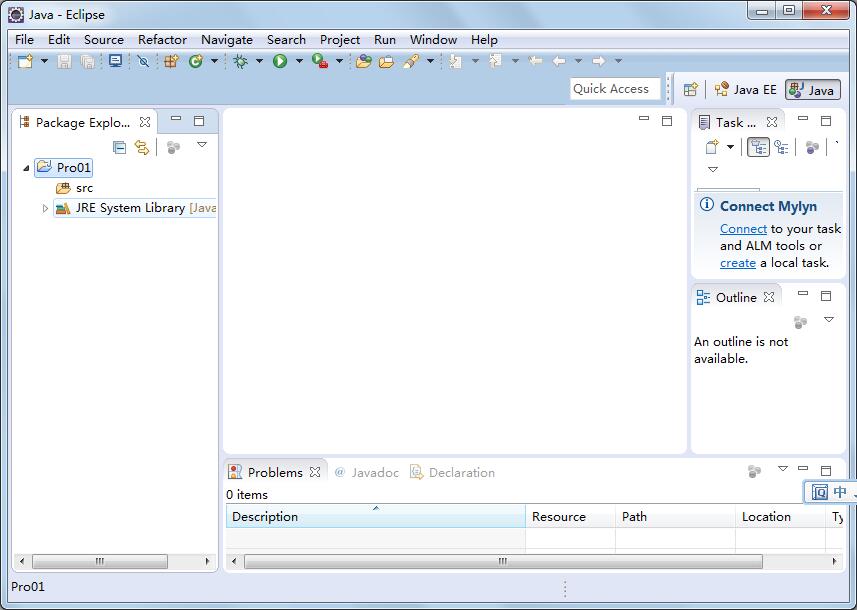Image resolution: width=857 pixels, height=610 pixels.
Task: Open the New Task dropdown arrow
Action: coord(730,147)
